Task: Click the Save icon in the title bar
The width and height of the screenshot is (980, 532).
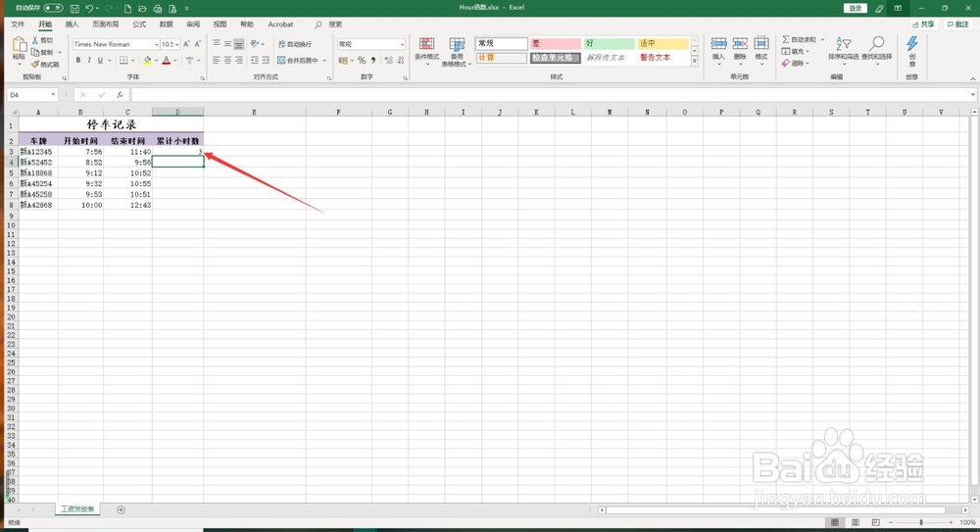Action: pos(75,8)
